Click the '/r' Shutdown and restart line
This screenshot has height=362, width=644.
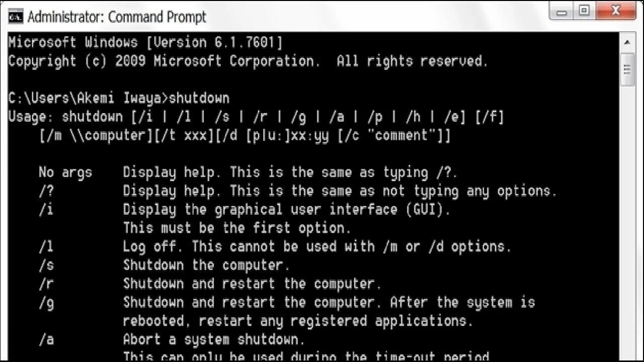pyautogui.click(x=210, y=284)
